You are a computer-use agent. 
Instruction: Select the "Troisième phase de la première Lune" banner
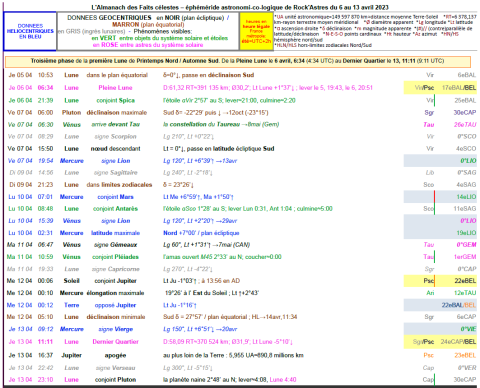point(238,61)
